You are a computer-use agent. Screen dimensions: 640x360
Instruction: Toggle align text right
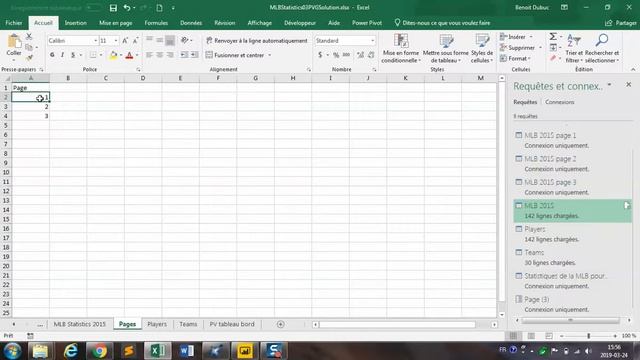pos(170,55)
